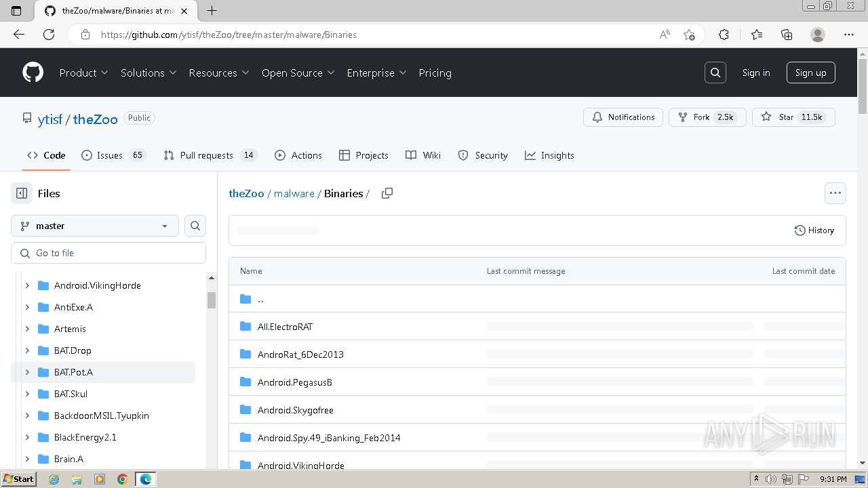This screenshot has height=488, width=868.
Task: Open the Edge favorites list icon
Action: point(757,35)
